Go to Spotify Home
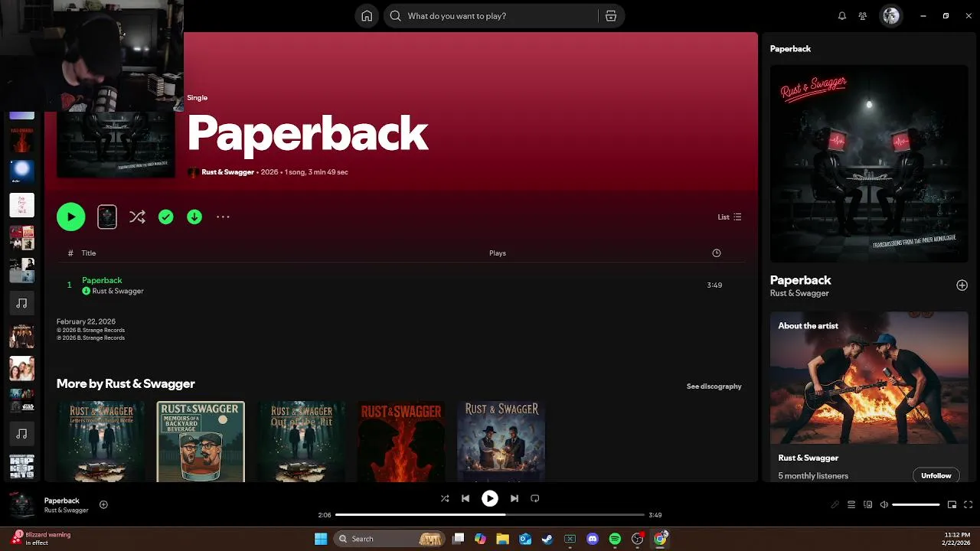980x551 pixels. tap(367, 16)
